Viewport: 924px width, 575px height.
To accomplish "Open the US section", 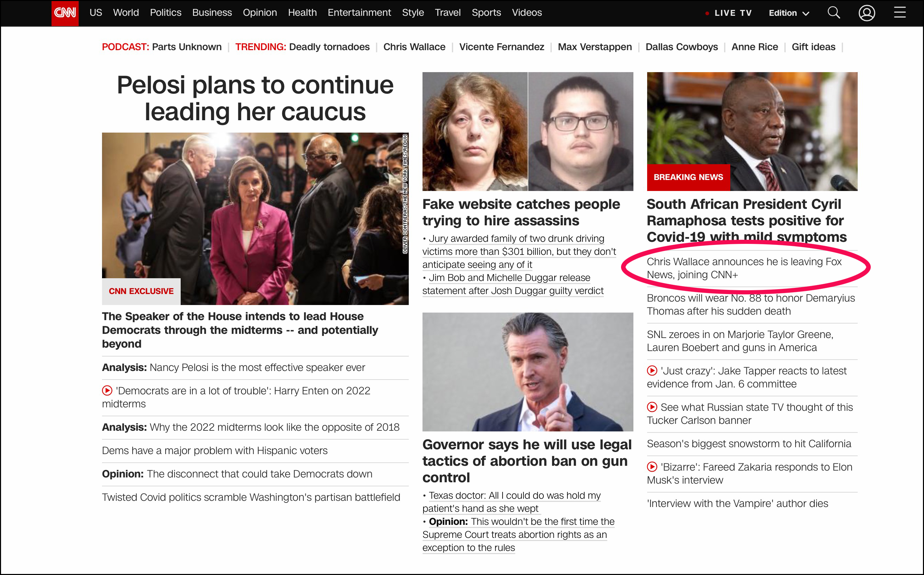I will 96,13.
